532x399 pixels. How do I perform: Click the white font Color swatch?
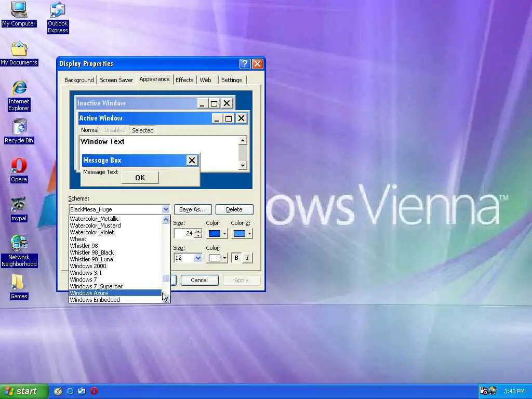pyautogui.click(x=215, y=258)
